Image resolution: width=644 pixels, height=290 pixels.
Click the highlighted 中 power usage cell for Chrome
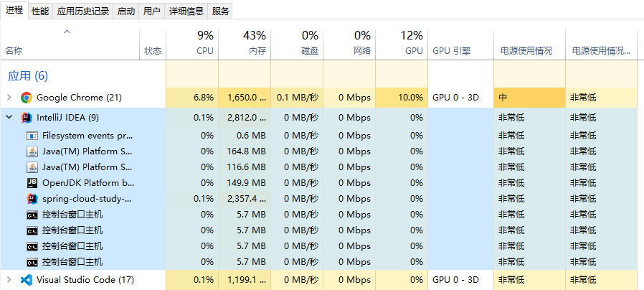(x=529, y=98)
